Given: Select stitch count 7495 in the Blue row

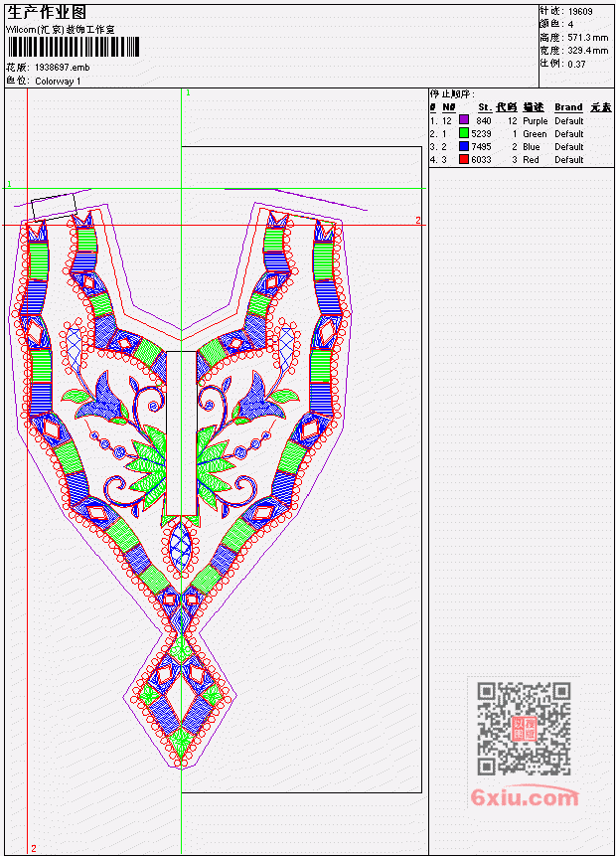Looking at the screenshot, I should [x=481, y=147].
